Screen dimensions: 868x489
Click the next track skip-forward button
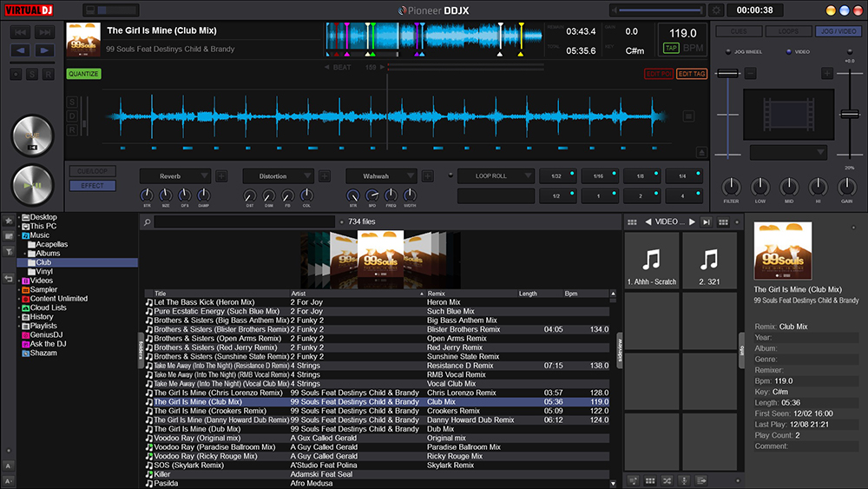45,32
